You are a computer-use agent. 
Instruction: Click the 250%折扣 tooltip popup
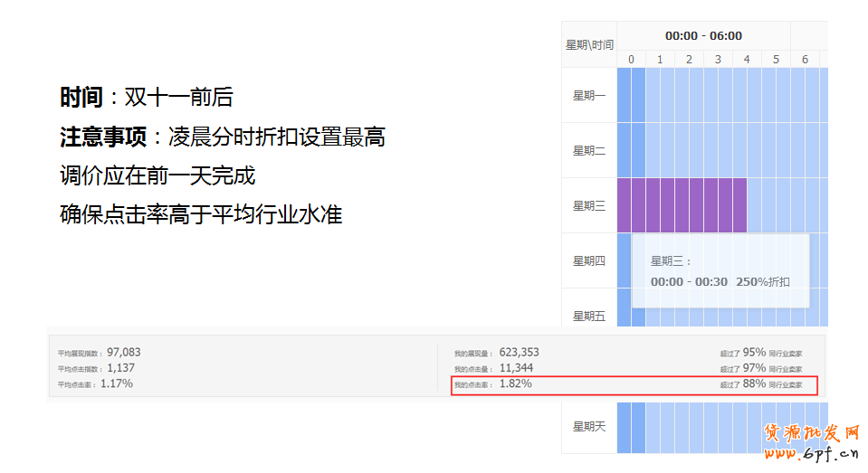point(720,271)
